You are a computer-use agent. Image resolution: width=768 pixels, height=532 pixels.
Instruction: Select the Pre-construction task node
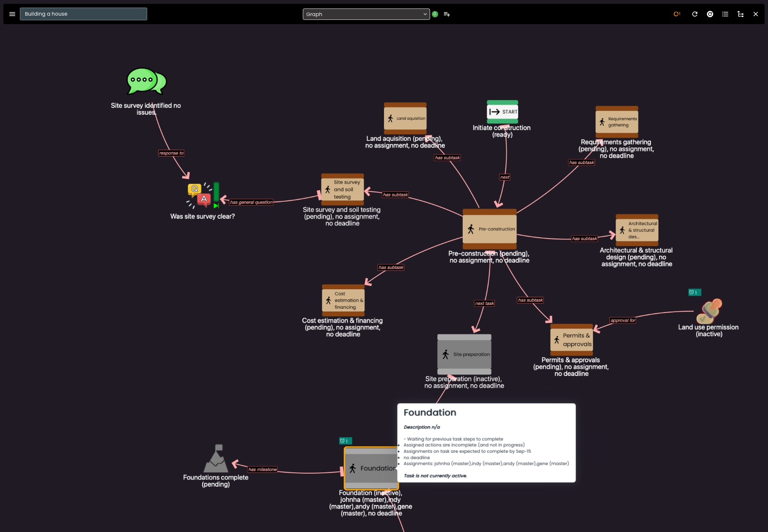tap(489, 229)
